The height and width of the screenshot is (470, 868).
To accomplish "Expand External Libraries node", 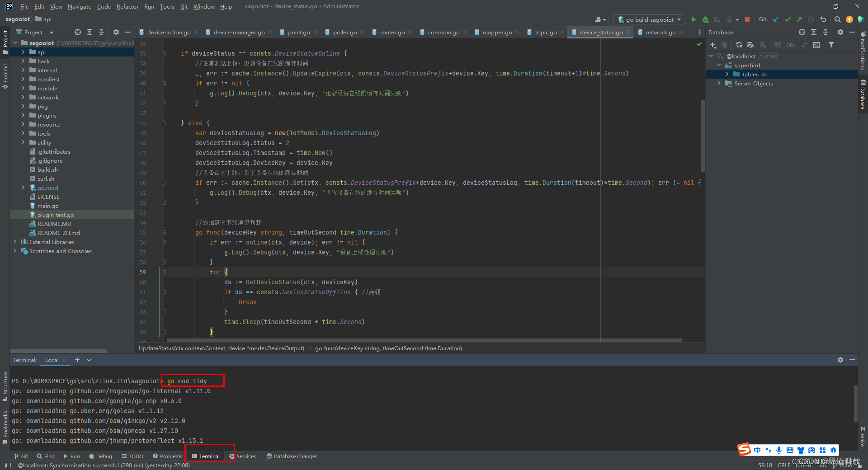I will [x=15, y=242].
